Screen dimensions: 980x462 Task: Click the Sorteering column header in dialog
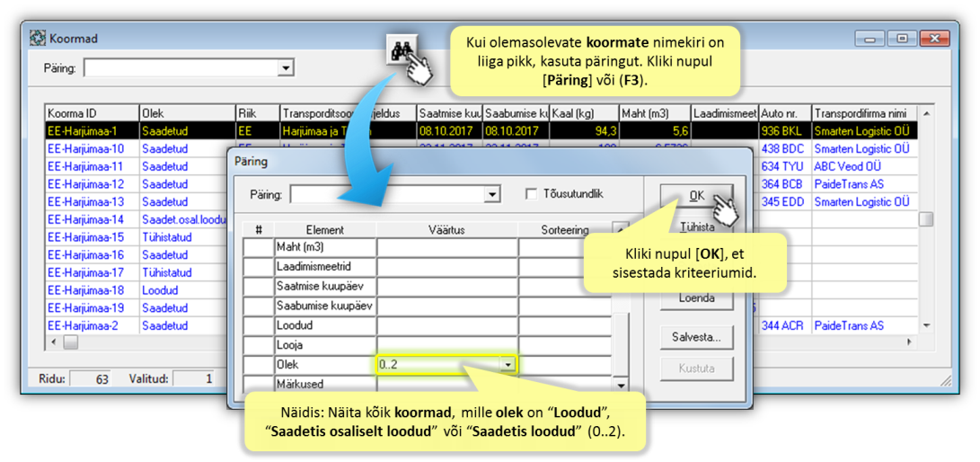[x=564, y=229]
